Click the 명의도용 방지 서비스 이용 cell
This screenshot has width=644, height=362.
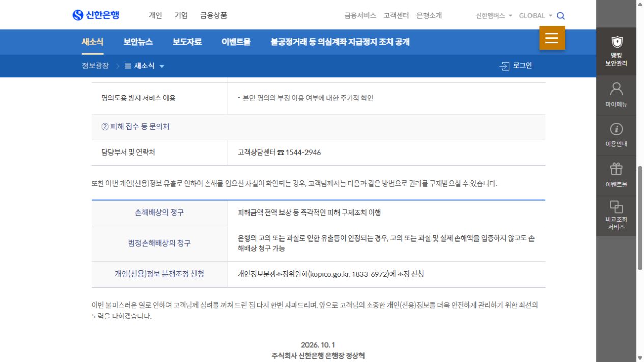pos(159,98)
